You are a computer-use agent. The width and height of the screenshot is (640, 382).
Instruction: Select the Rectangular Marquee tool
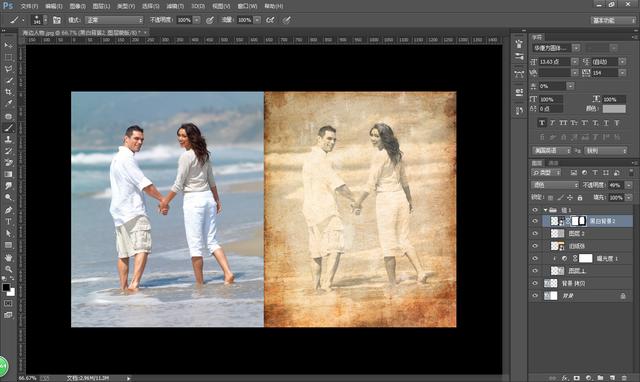point(8,57)
